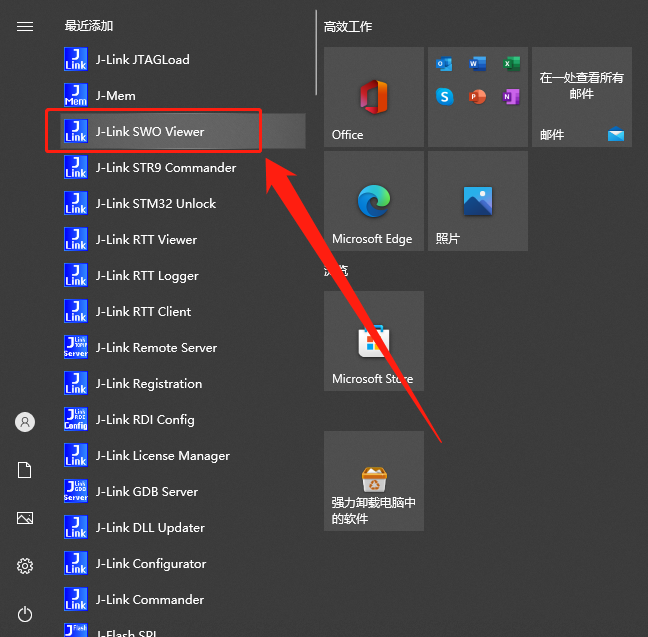Open the 强力卸载电脑中的软件 tile

pos(374,481)
